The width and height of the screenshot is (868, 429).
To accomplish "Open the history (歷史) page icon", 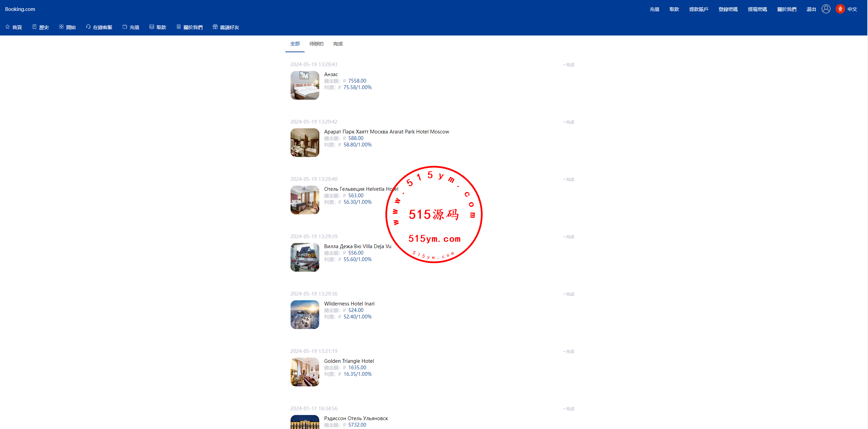I will 34,27.
